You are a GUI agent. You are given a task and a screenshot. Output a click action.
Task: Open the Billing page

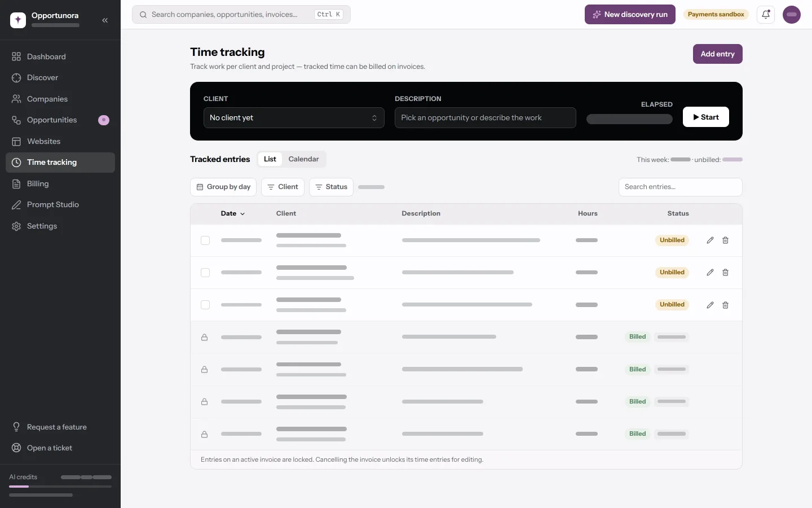pos(60,183)
